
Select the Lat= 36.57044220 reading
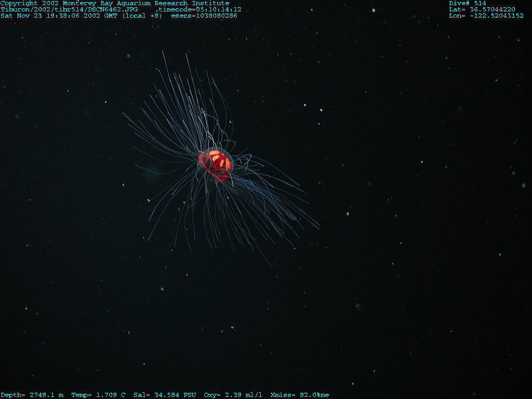482,9
